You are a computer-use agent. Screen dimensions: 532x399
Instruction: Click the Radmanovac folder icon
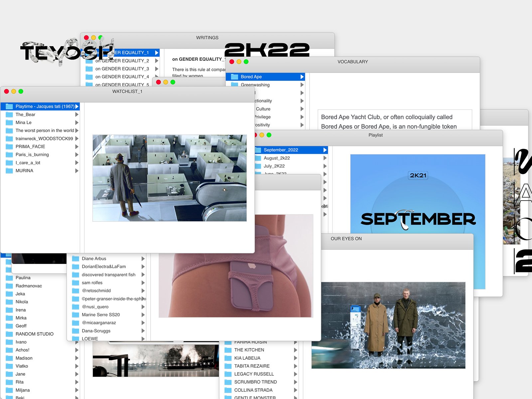click(x=9, y=286)
